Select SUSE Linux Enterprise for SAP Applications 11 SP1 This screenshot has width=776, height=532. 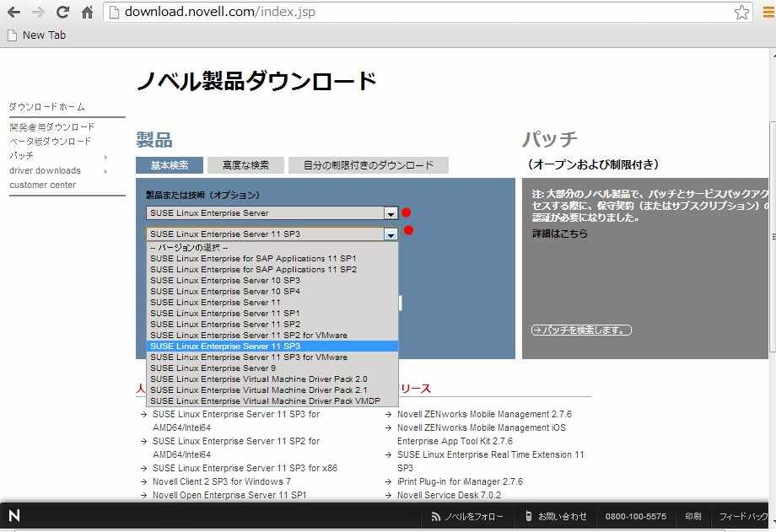272,258
